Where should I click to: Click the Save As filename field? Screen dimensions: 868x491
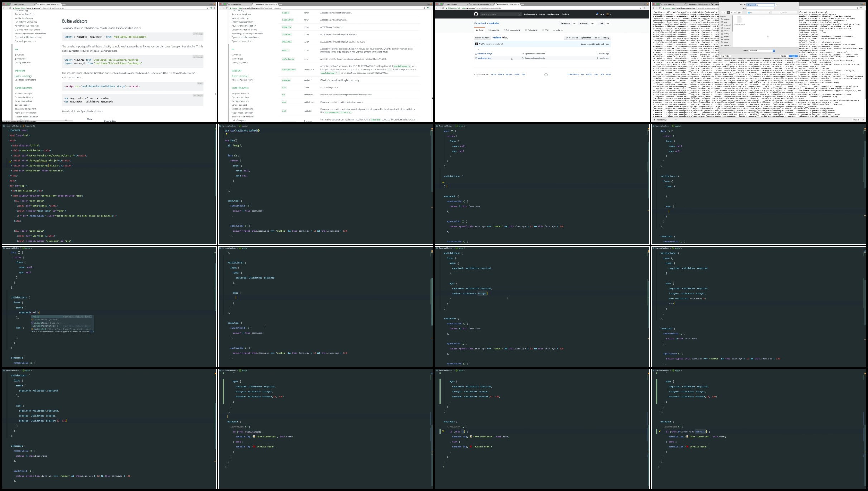pos(761,5)
